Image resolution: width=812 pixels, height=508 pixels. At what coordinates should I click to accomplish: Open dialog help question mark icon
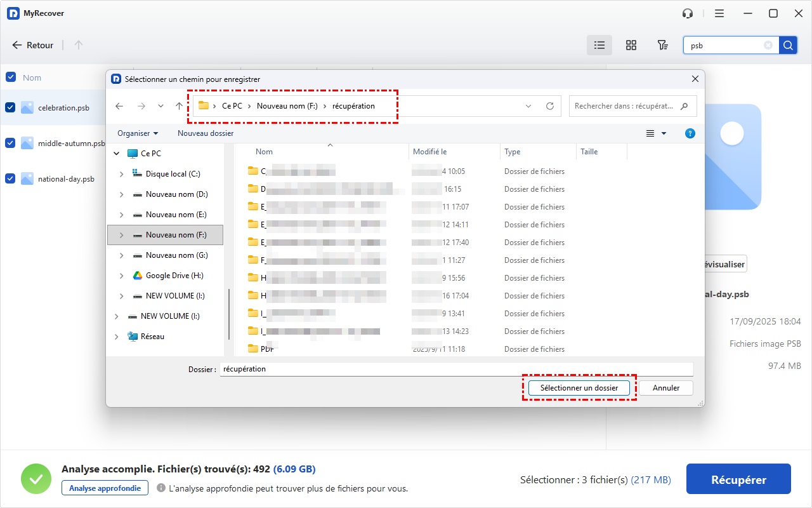tap(690, 133)
